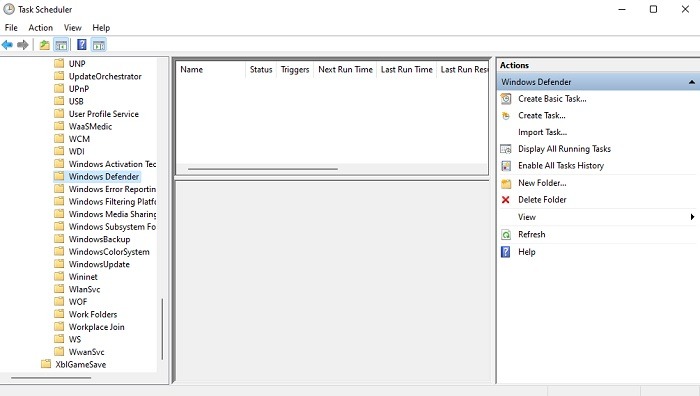The width and height of the screenshot is (700, 396).
Task: Click the folder icon beside WOF
Action: (59, 301)
